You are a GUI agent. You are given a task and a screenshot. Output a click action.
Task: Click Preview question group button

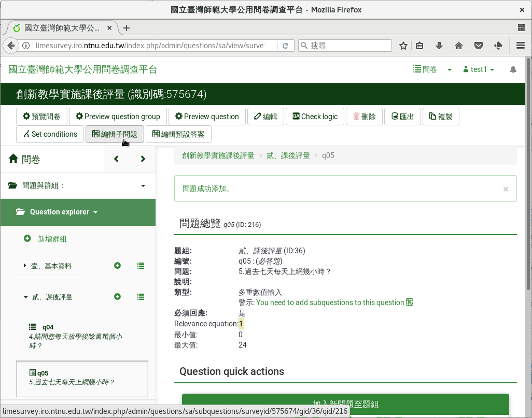118,117
